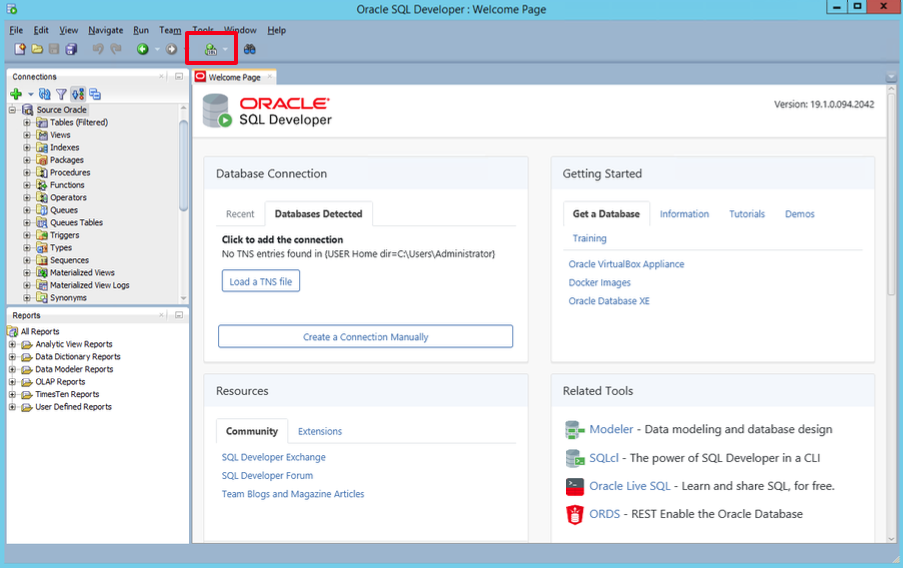Open the Docker Images link
This screenshot has width=903, height=568.
(600, 282)
